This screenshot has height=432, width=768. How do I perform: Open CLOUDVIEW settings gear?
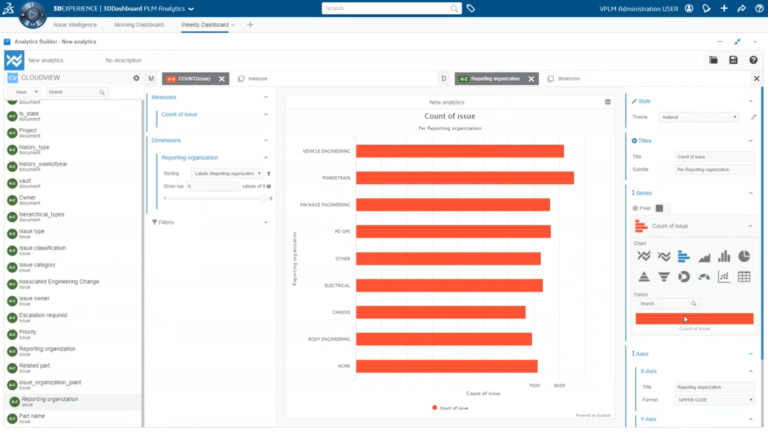[136, 78]
